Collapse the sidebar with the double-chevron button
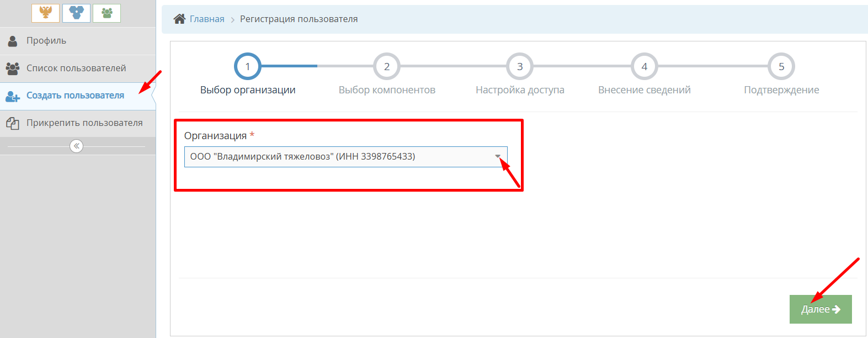The width and height of the screenshot is (868, 338). coord(76,146)
